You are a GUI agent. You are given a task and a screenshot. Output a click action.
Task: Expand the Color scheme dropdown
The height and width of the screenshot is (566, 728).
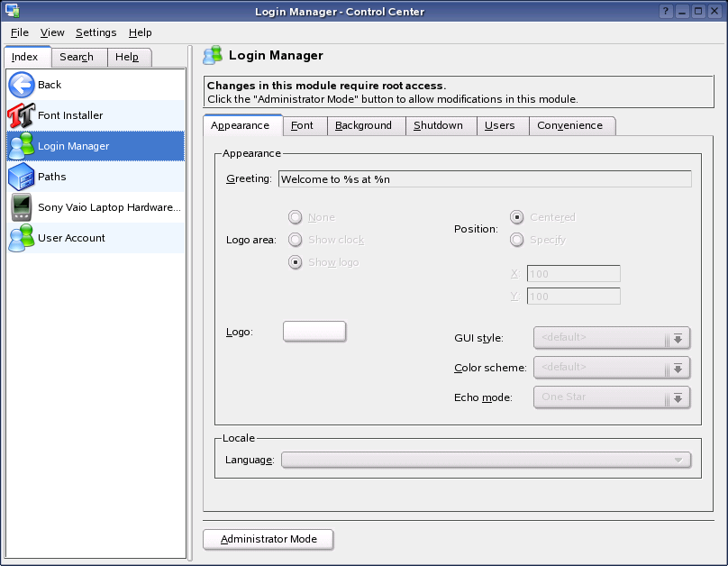click(612, 368)
